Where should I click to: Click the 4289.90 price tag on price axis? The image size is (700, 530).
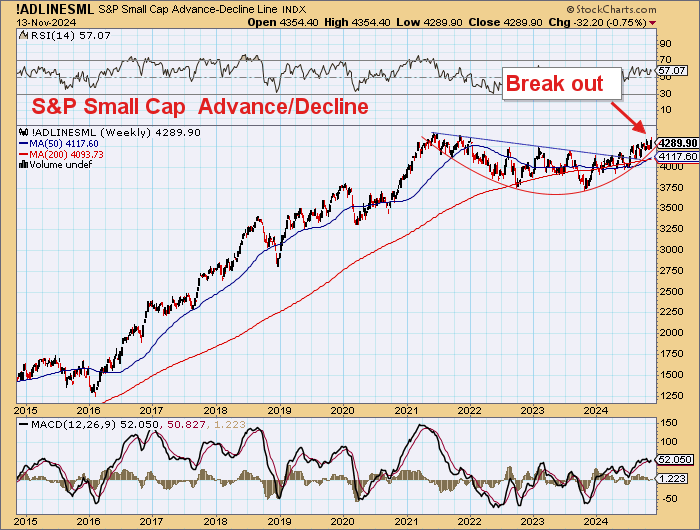point(678,143)
